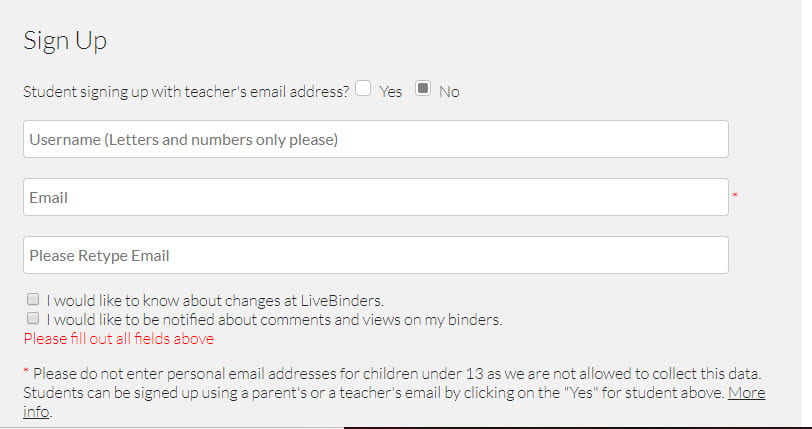The image size is (812, 429).
Task: Click the red asterisk starting the disclaimer
Action: point(25,372)
